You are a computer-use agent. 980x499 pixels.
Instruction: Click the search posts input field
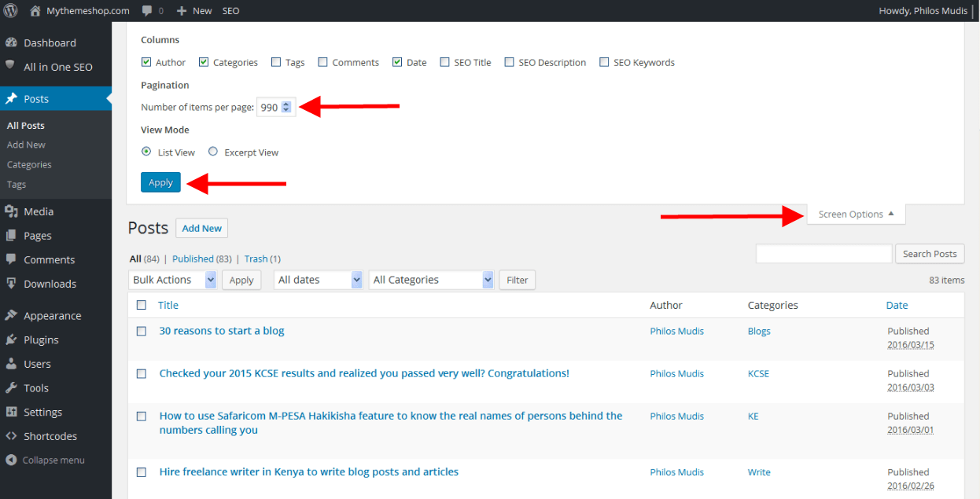823,254
